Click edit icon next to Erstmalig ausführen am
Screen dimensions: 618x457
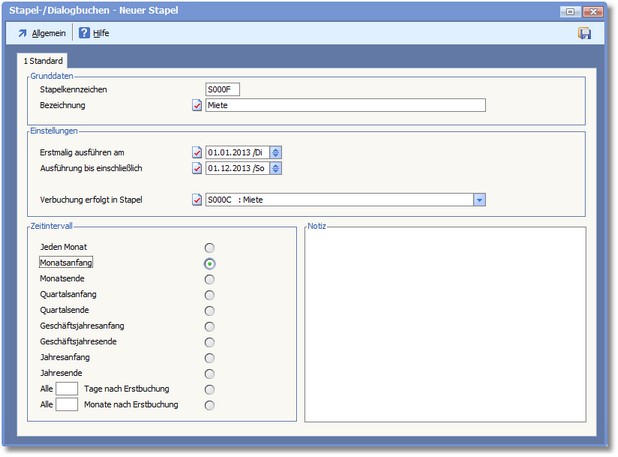coord(197,152)
